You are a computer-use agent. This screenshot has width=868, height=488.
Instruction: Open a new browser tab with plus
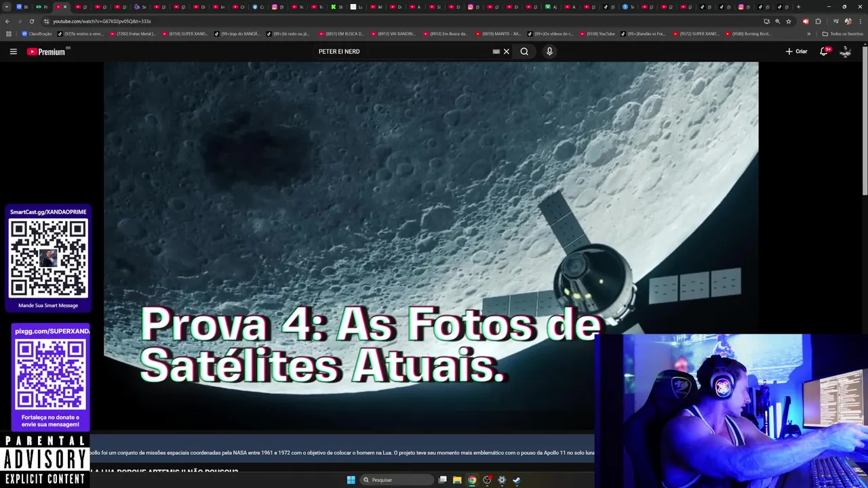798,7
